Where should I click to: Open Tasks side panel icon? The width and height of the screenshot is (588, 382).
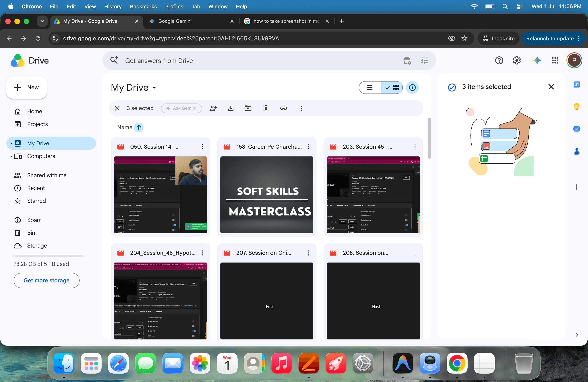click(577, 129)
